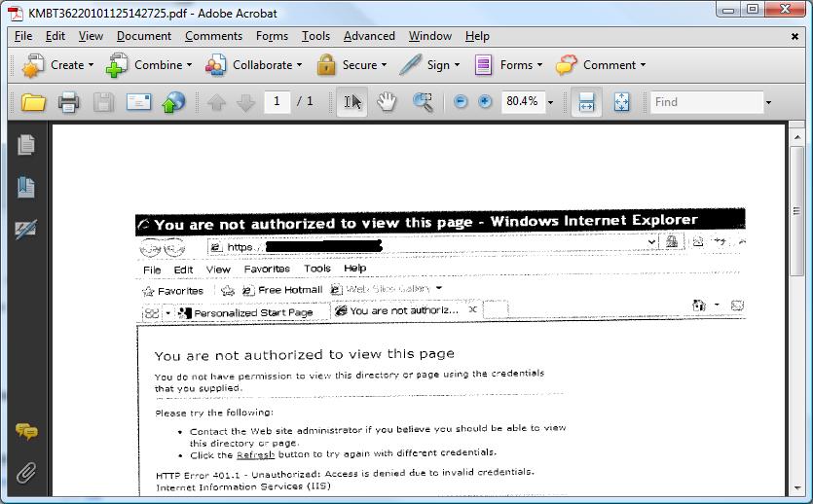
Task: Click the page number field
Action: pyautogui.click(x=277, y=101)
